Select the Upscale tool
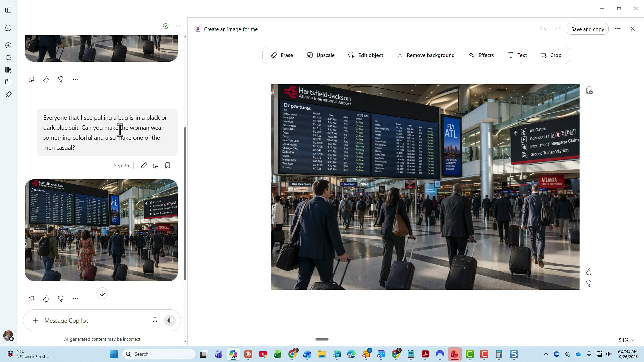Screen dimensions: 644x362 pyautogui.click(x=321, y=55)
